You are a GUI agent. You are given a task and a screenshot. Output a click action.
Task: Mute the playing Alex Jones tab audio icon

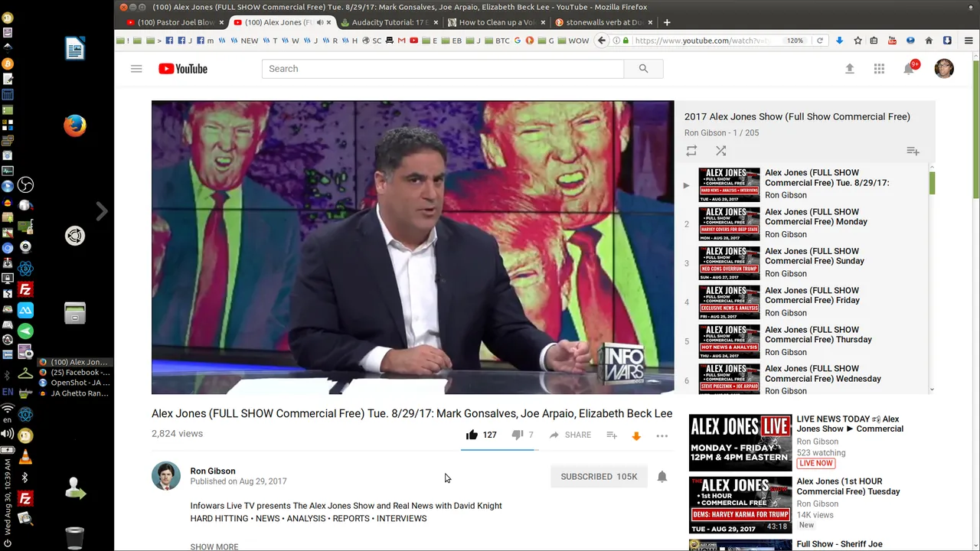coord(319,22)
